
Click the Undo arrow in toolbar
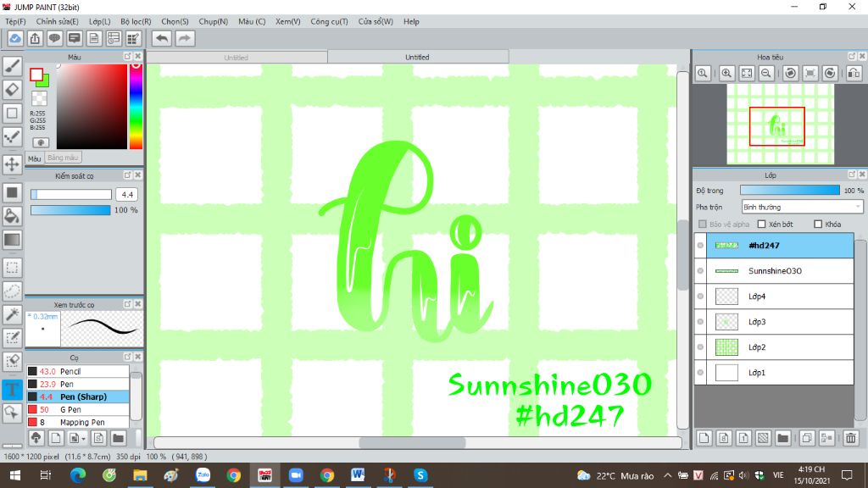coord(162,38)
